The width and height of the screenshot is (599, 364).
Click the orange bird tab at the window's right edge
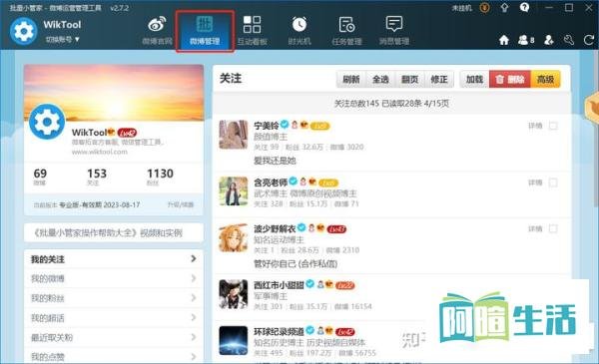click(592, 108)
